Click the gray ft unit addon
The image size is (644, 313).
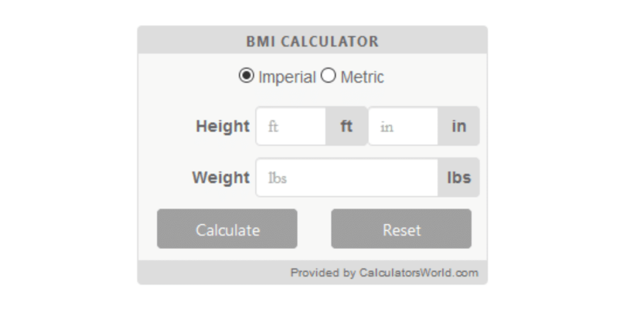tap(346, 126)
